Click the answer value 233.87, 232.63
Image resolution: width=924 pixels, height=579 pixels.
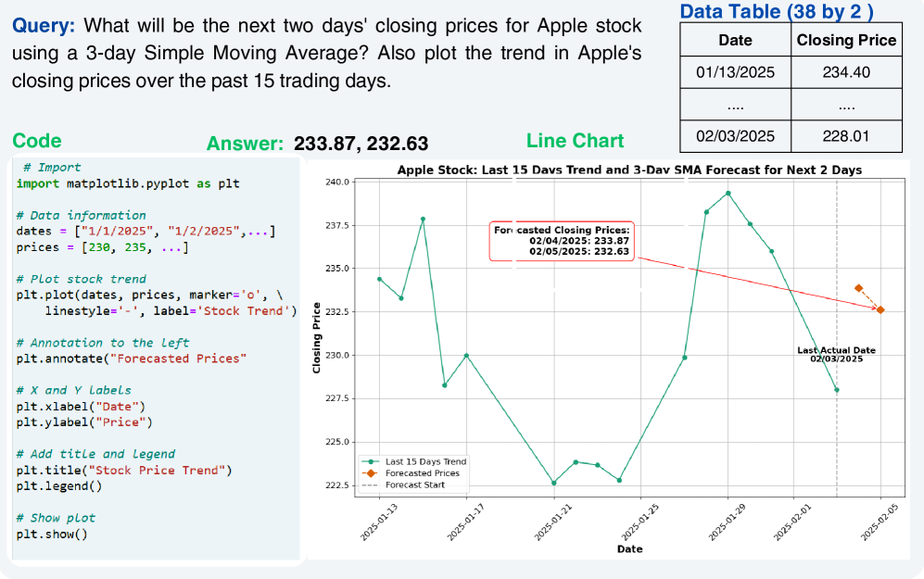pos(361,144)
